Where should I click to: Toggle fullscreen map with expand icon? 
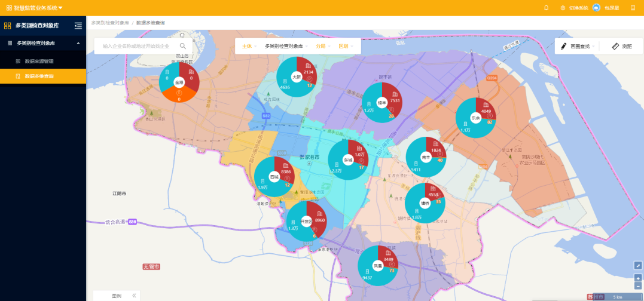638,265
